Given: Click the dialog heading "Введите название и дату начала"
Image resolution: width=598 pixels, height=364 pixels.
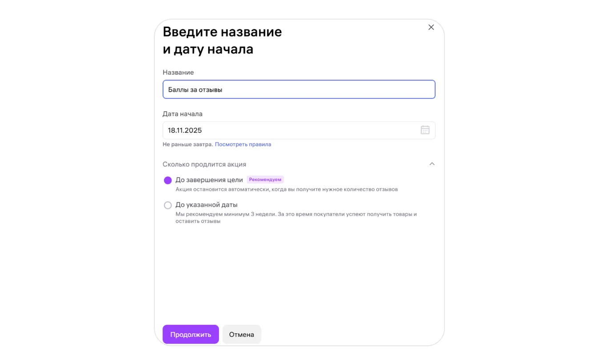Looking at the screenshot, I should [222, 40].
